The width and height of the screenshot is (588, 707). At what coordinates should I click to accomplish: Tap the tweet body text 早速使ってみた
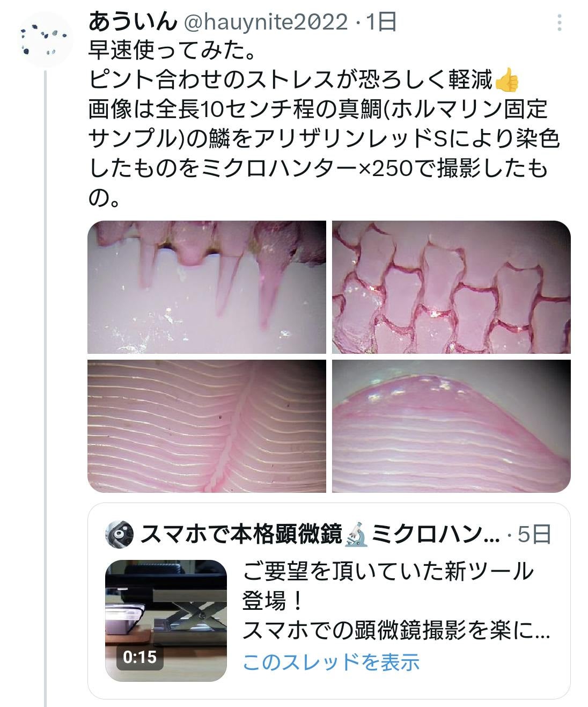click(x=171, y=52)
